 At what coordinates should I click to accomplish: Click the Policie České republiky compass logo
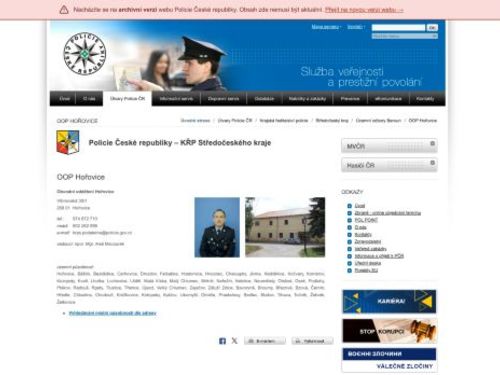click(85, 54)
